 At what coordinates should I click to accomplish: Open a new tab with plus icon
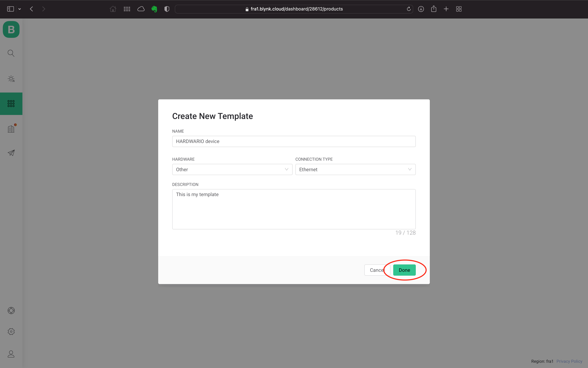(x=446, y=9)
